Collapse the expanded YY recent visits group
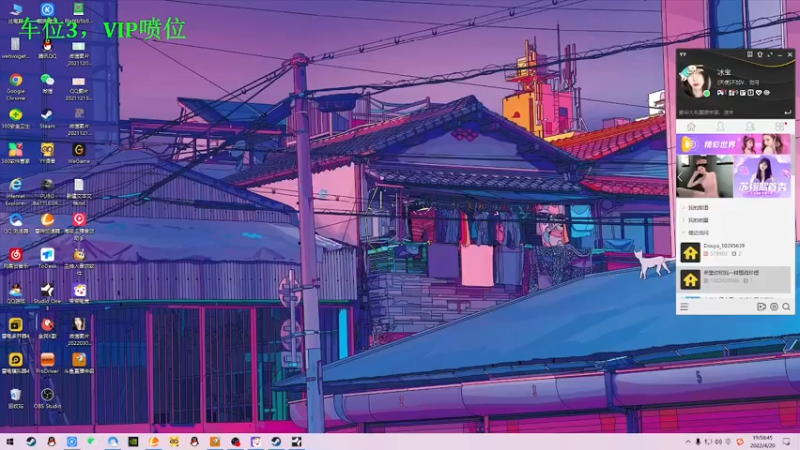This screenshot has width=800, height=450. pos(684,233)
